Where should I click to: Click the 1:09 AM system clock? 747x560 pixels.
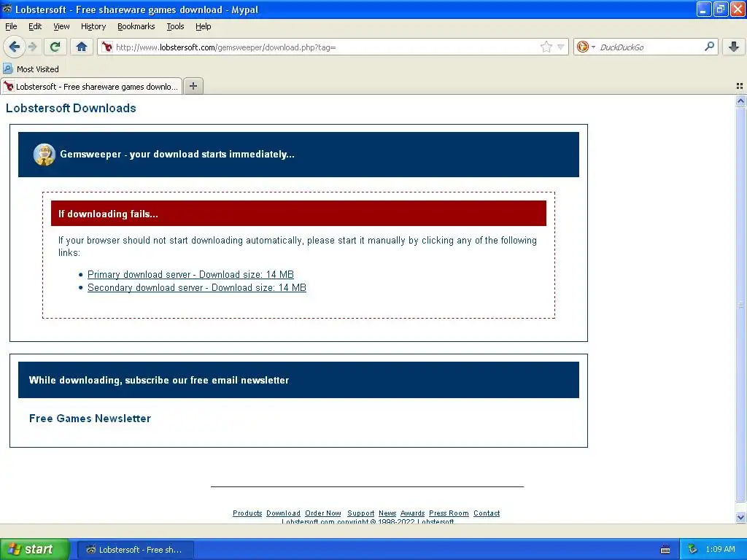tap(720, 549)
